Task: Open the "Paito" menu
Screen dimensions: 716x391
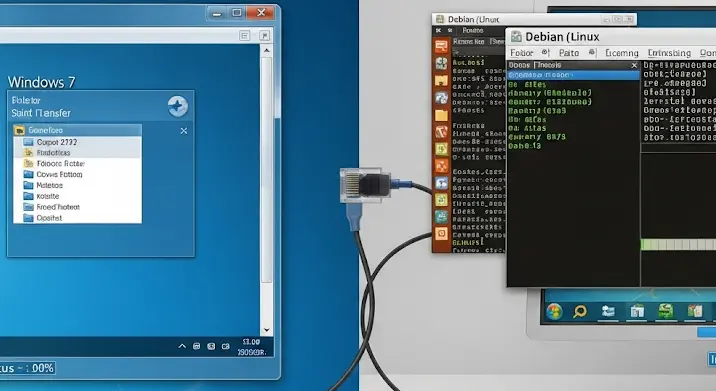Action: click(x=569, y=53)
